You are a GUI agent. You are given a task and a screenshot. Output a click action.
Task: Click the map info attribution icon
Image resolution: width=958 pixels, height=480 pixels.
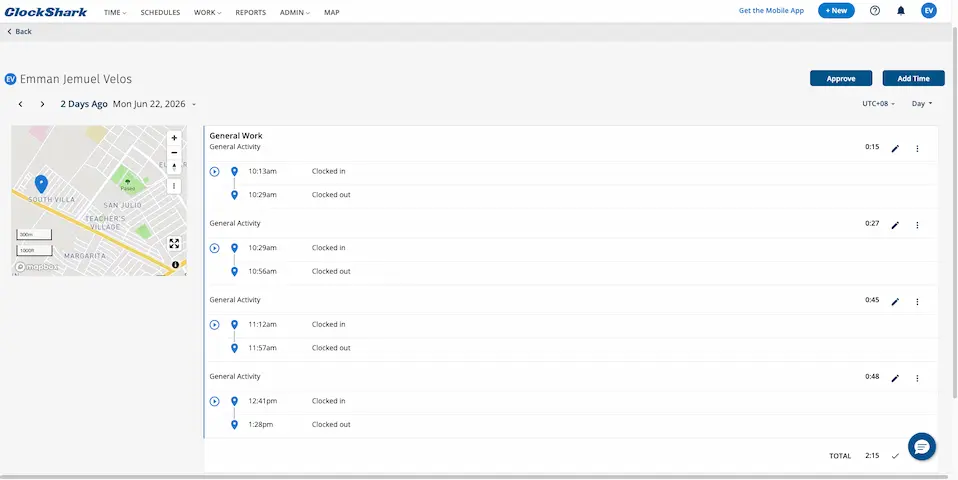175,264
